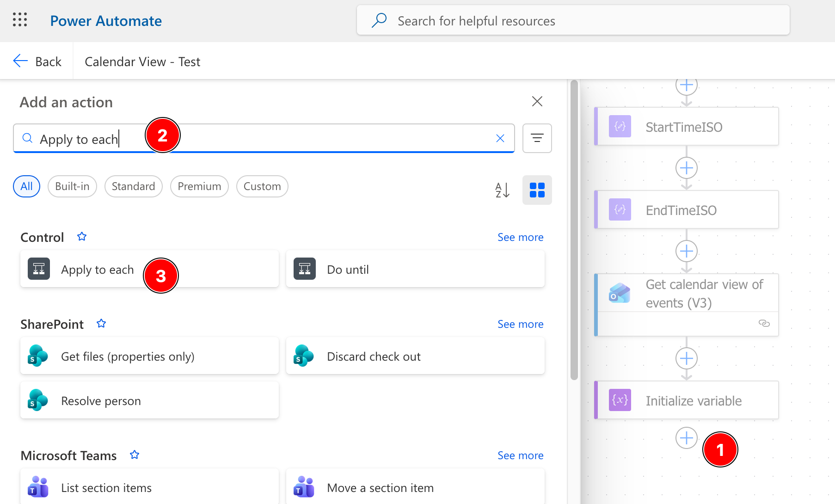Insert step between StartTimeISO and EndTimeISO

[x=687, y=168]
